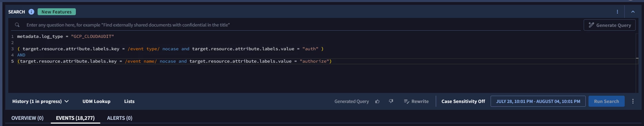Open the date range picker
Screen dimensions: 644x126
[x=538, y=101]
